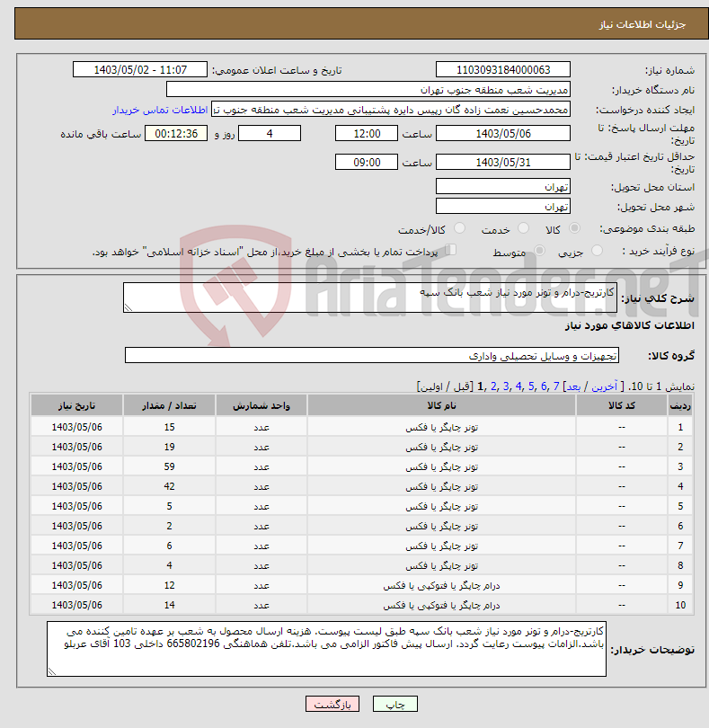Click the remaining time 00:12:36 field
This screenshot has width=709, height=728.
(x=176, y=133)
